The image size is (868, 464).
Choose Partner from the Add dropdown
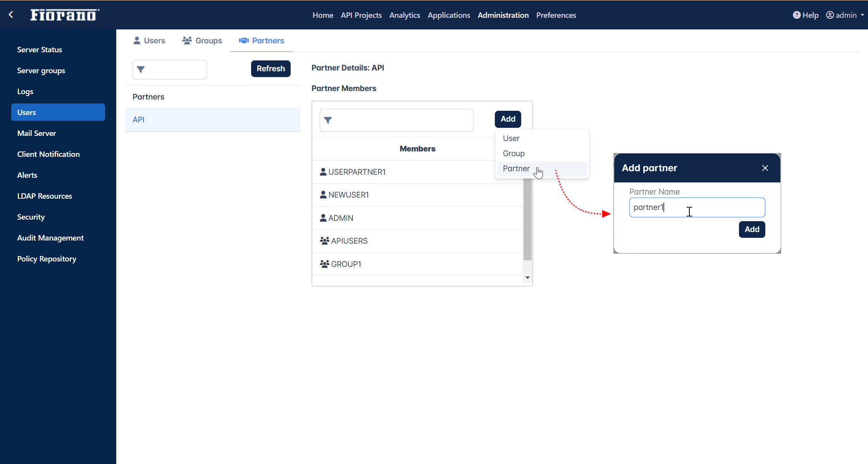(x=542, y=168)
